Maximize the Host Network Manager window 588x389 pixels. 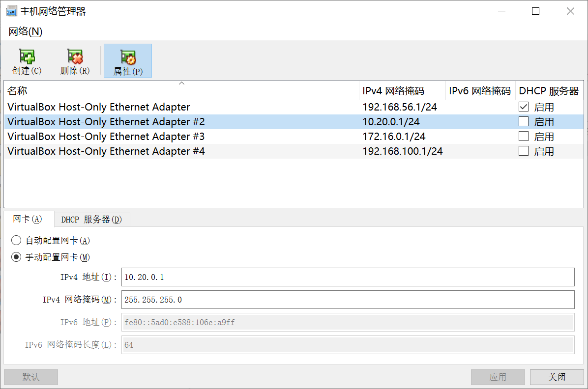click(x=535, y=11)
